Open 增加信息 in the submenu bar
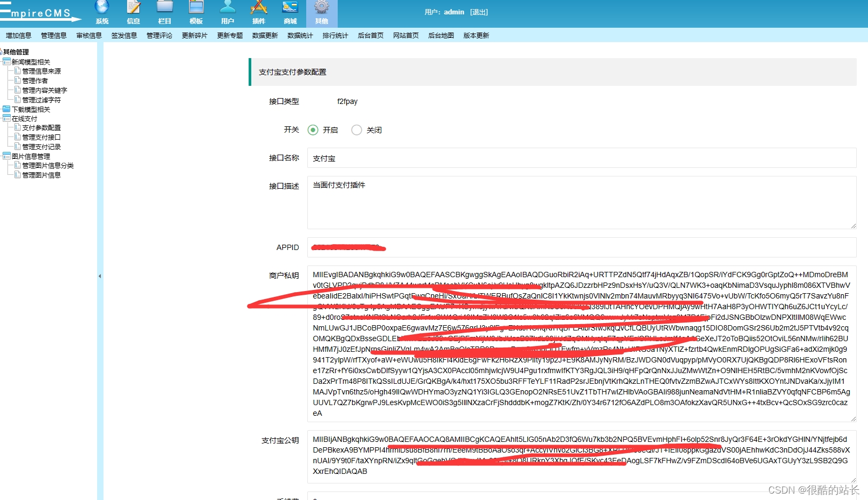868x500 pixels. pos(19,36)
